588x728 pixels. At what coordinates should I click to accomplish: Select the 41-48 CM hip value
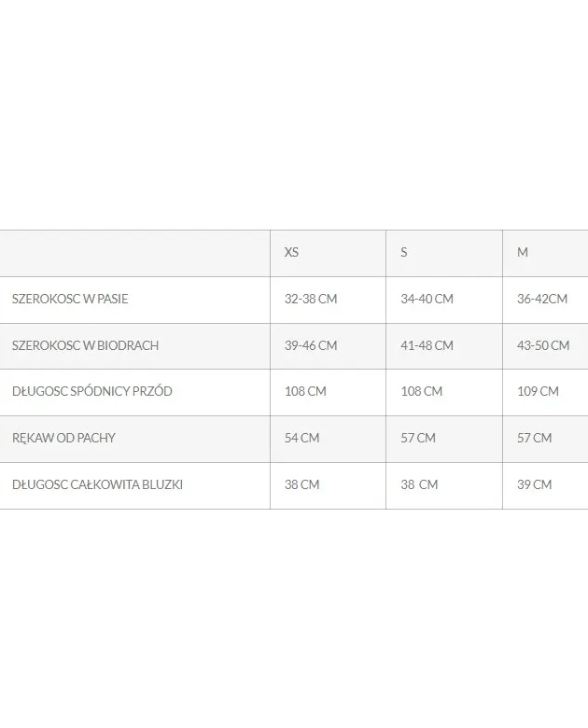427,345
